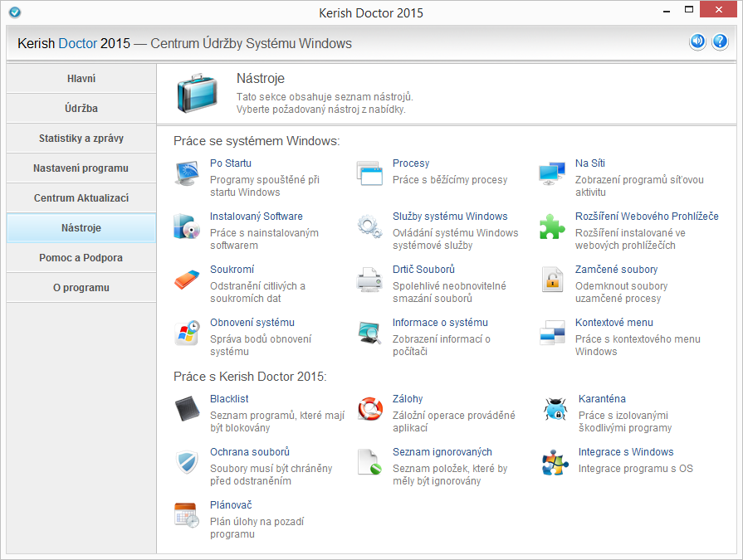
Task: Open the Na Síti link
Action: pos(590,163)
